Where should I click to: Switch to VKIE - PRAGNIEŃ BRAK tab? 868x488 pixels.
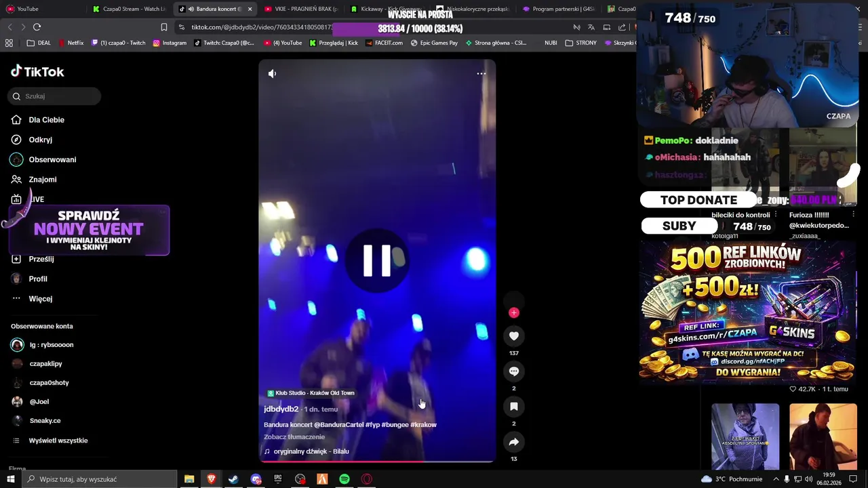point(301,9)
